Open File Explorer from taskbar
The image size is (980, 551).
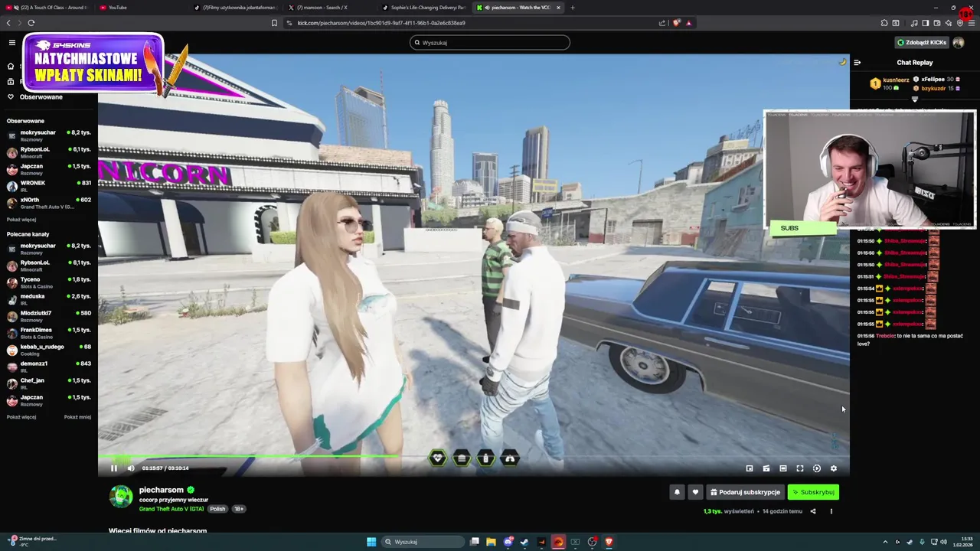(491, 542)
